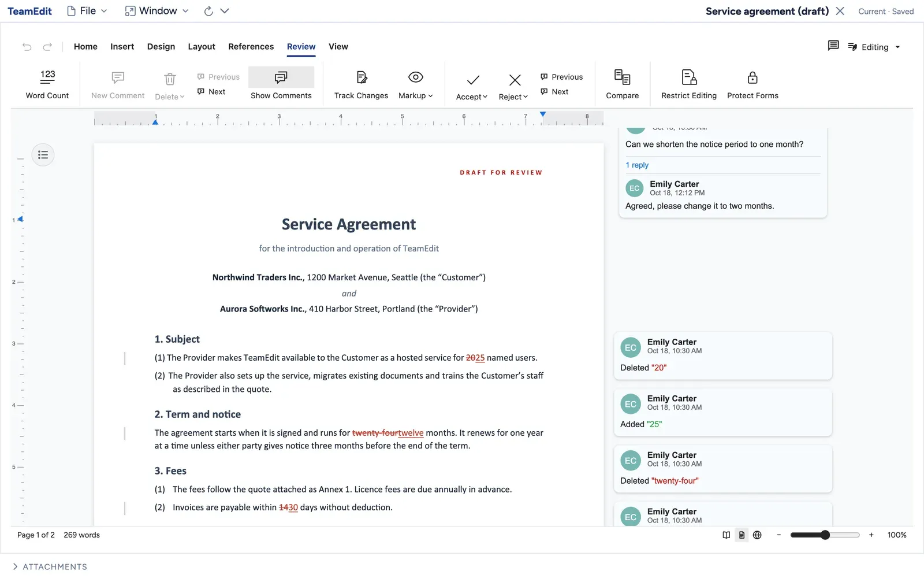Close the Service agreement (draft) document

[x=840, y=11]
